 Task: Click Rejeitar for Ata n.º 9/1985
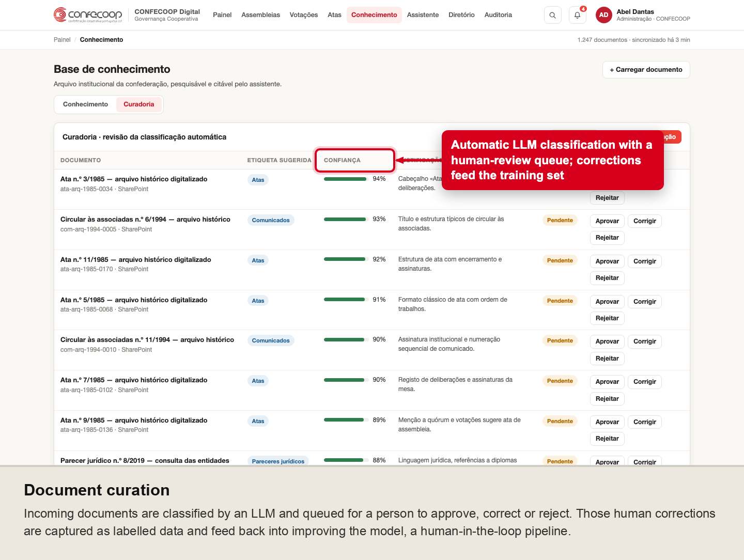tap(607, 439)
